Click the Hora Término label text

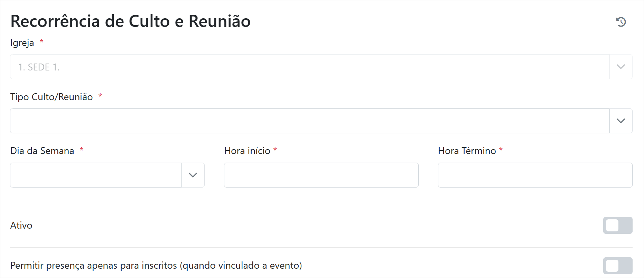pyautogui.click(x=467, y=151)
